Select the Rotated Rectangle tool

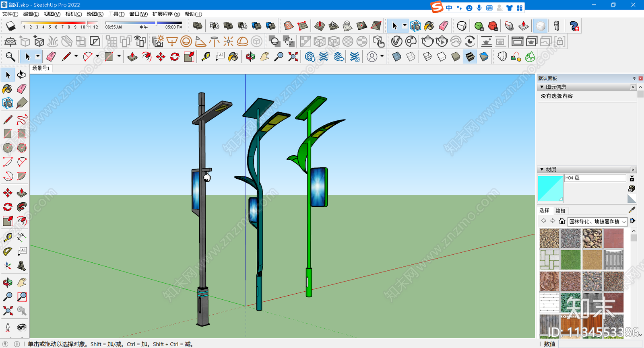coord(22,134)
